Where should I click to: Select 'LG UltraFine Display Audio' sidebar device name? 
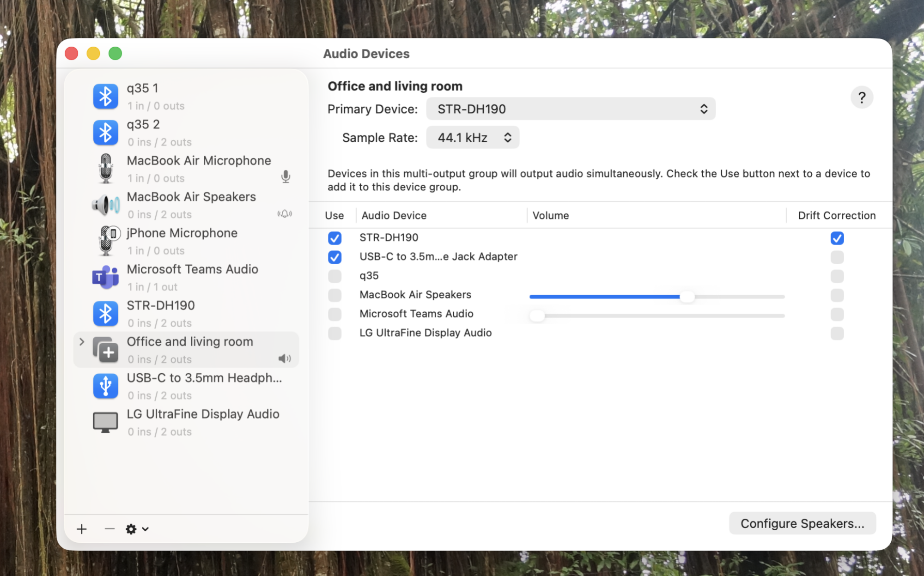click(x=203, y=414)
